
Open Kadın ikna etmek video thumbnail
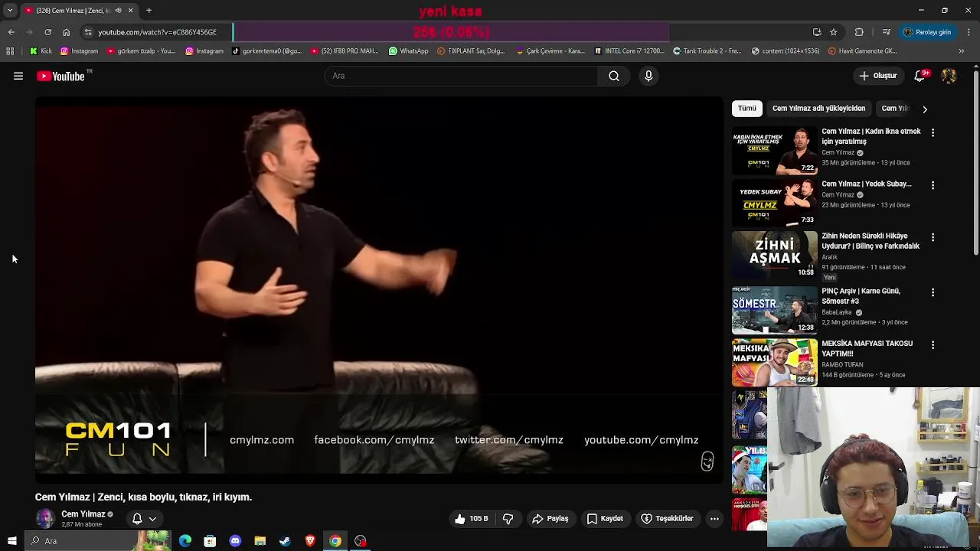pyautogui.click(x=774, y=150)
